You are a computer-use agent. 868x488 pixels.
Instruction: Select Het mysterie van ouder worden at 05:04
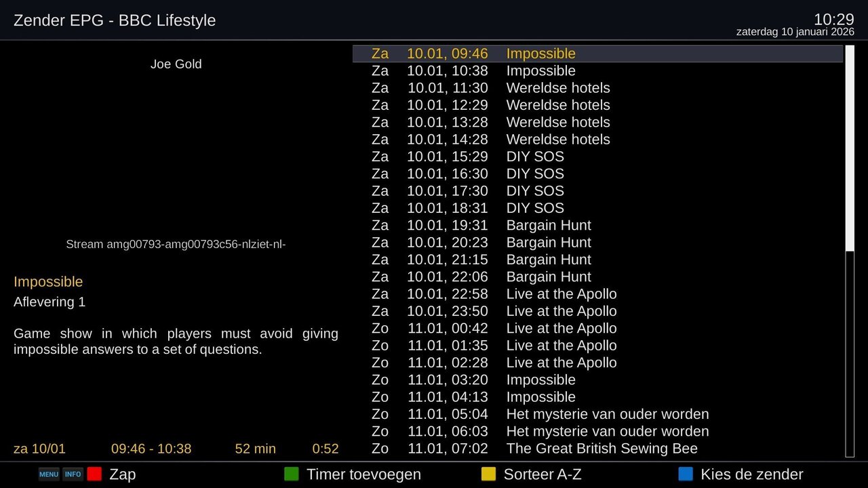click(597, 414)
